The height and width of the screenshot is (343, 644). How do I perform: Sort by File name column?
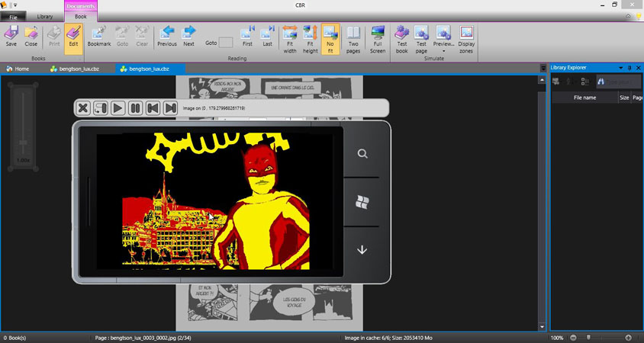[x=584, y=98]
